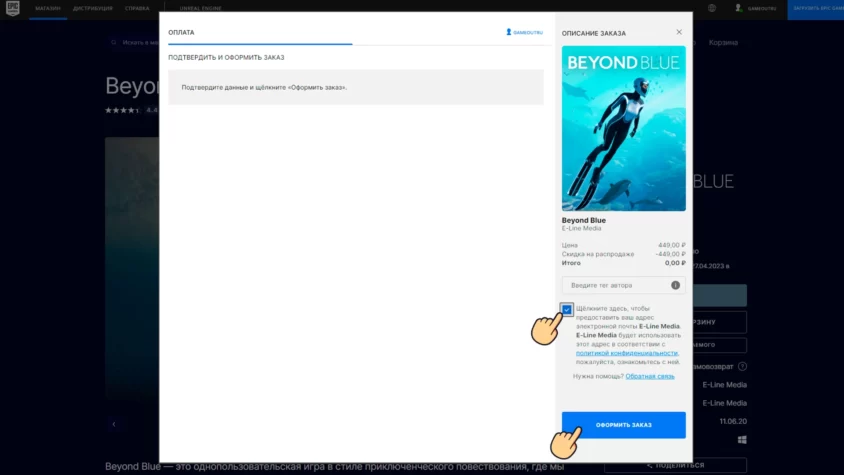Click the Beyond Blue cover image
844x475 pixels.
(x=623, y=128)
